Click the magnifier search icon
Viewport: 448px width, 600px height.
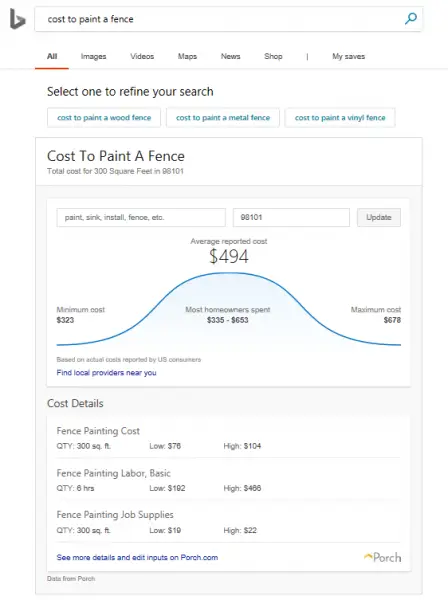click(x=411, y=18)
